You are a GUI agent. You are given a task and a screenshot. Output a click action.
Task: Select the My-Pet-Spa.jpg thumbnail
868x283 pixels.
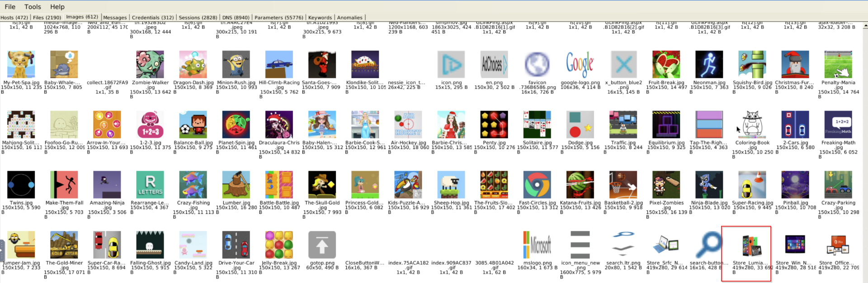21,65
